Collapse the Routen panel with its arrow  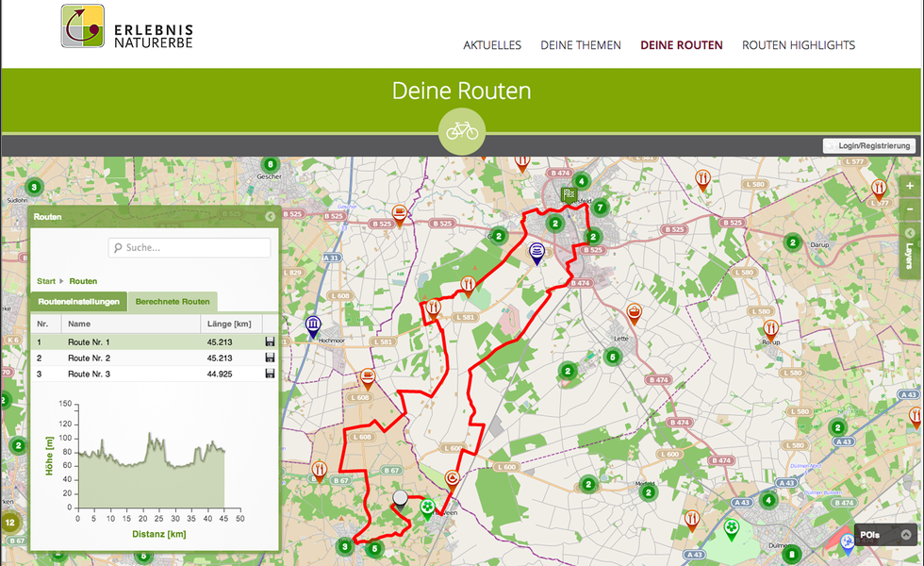pyautogui.click(x=272, y=216)
